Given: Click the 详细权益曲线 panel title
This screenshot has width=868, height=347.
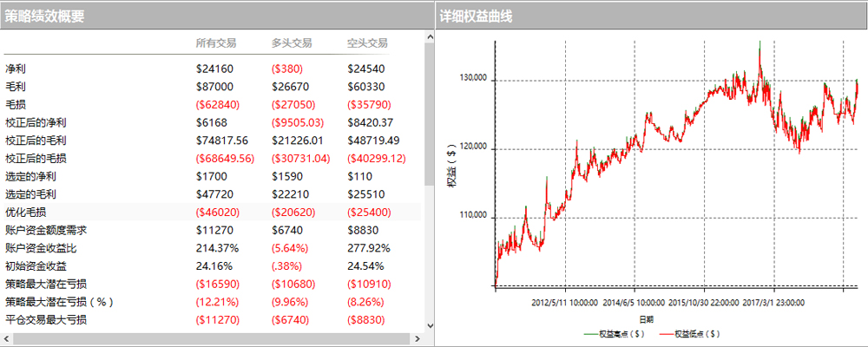Looking at the screenshot, I should point(475,16).
